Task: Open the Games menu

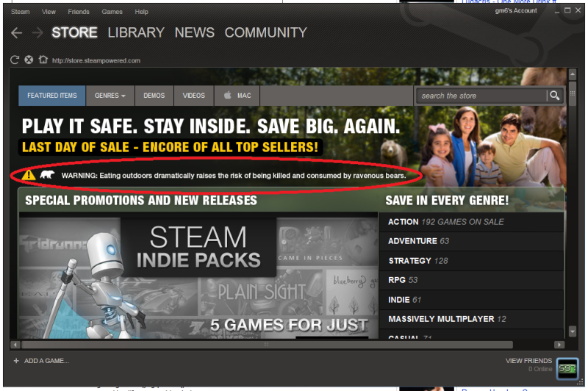Action: coord(112,12)
